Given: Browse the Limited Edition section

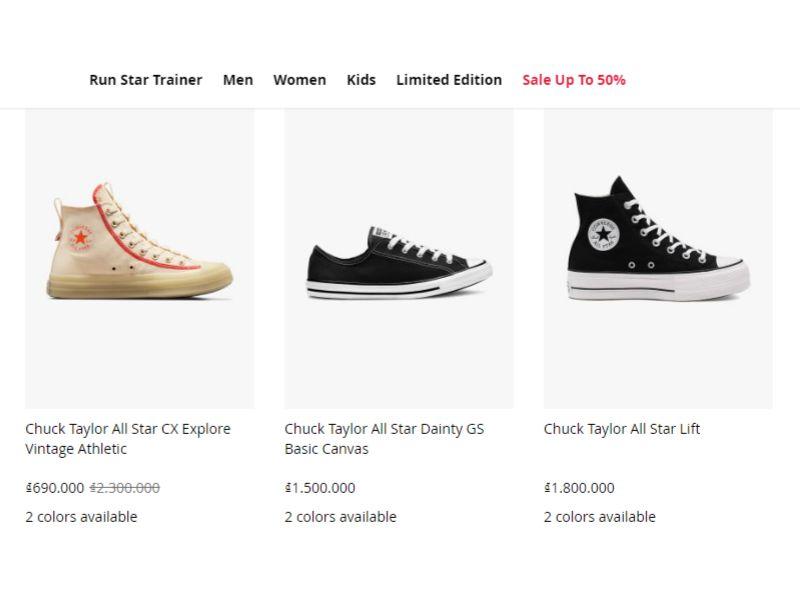Looking at the screenshot, I should coord(449,80).
